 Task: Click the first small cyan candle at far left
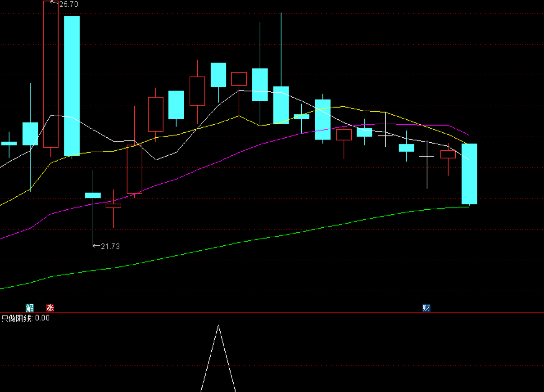9,144
